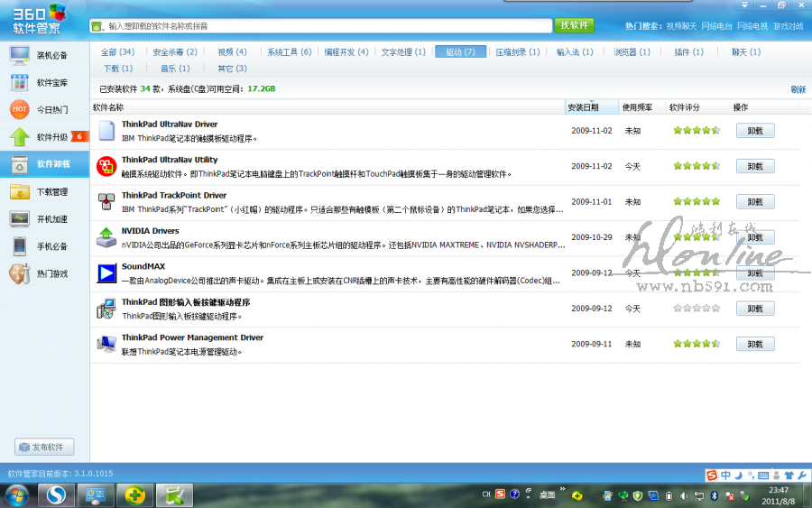812x508 pixels.
Task: Click the 刷新 refresh link
Action: (798, 89)
